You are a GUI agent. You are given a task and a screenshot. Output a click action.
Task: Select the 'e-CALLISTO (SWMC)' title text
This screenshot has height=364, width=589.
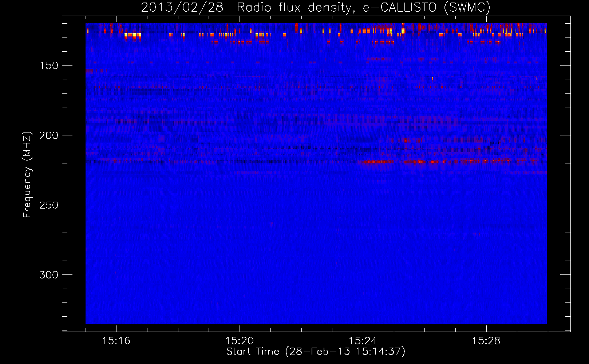click(x=427, y=7)
